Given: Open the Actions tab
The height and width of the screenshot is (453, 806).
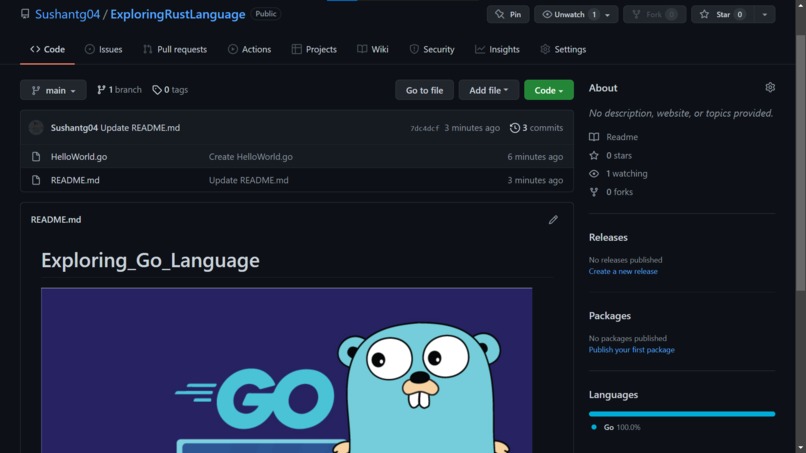Looking at the screenshot, I should pyautogui.click(x=249, y=49).
